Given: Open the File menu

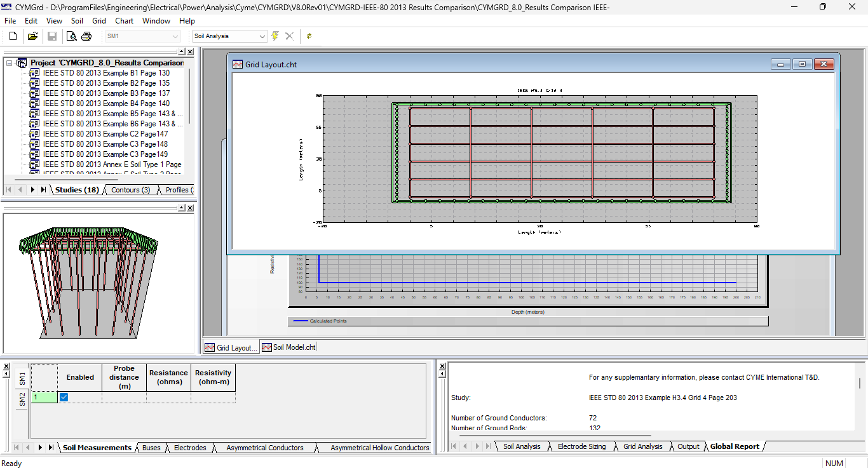Looking at the screenshot, I should 10,20.
